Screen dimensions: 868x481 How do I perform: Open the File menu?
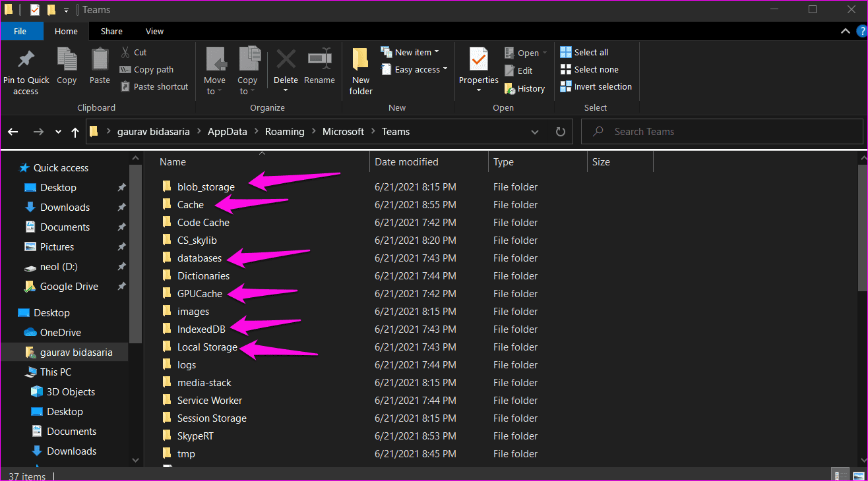(x=20, y=31)
